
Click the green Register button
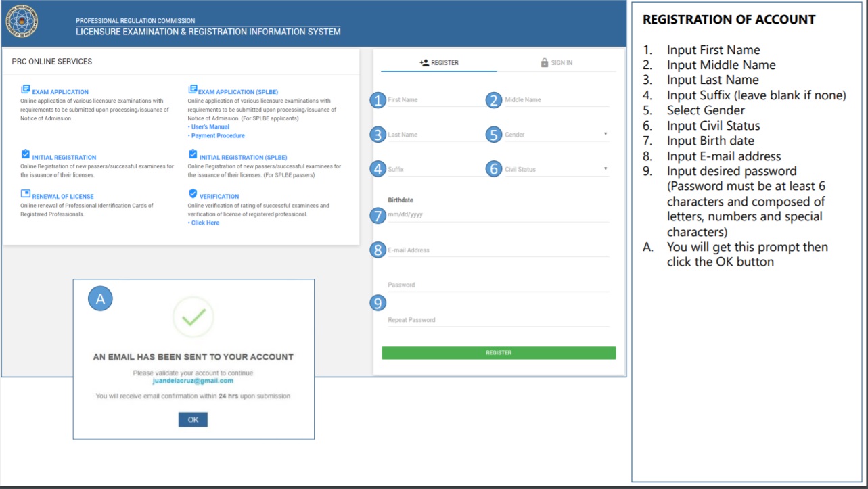pos(499,353)
